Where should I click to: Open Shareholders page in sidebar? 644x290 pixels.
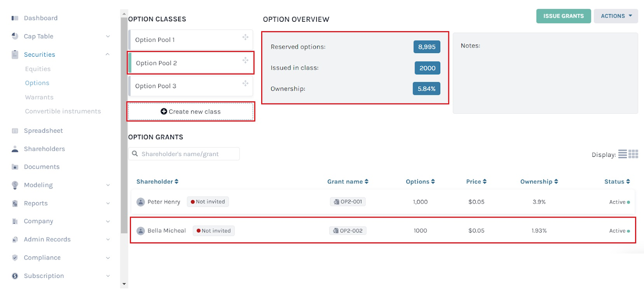pos(44,149)
